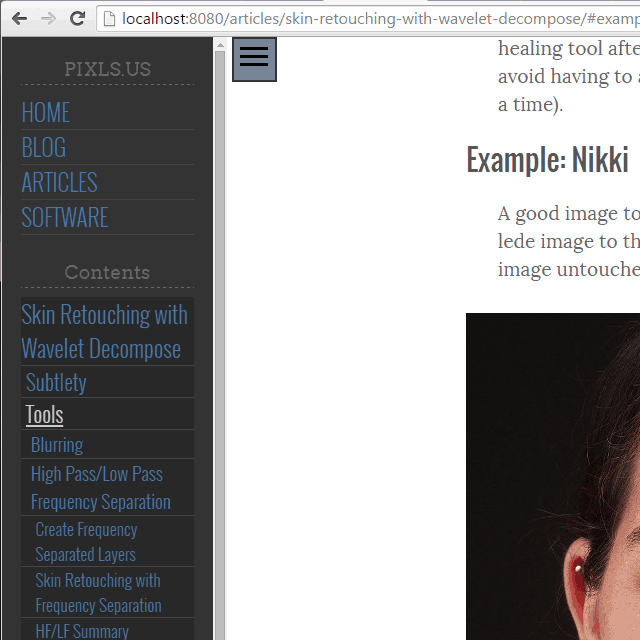
Task: Click the browser Back arrow
Action: [19, 18]
